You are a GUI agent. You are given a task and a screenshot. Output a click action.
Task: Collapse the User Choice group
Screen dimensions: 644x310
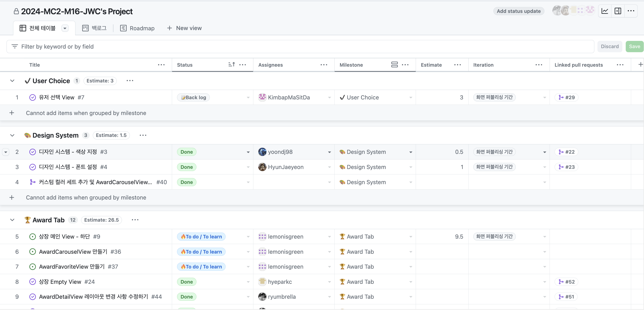pos(12,81)
